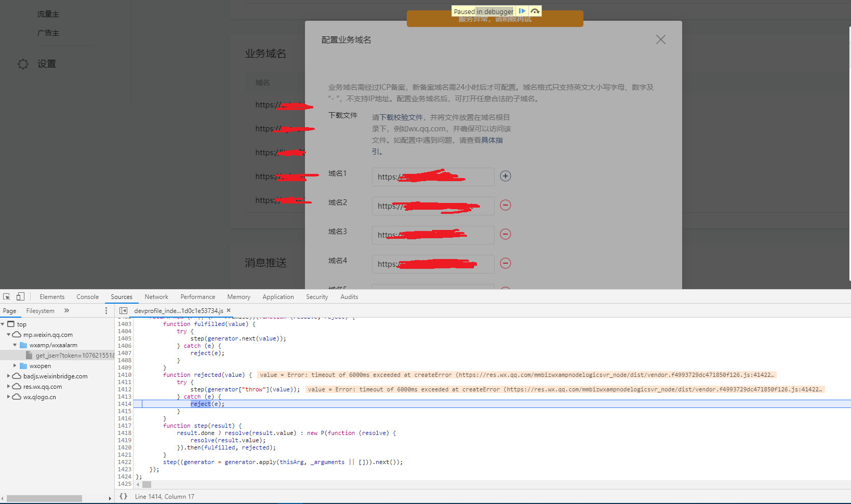Click the pretty print braces icon
The image size is (851, 504).
point(123,496)
